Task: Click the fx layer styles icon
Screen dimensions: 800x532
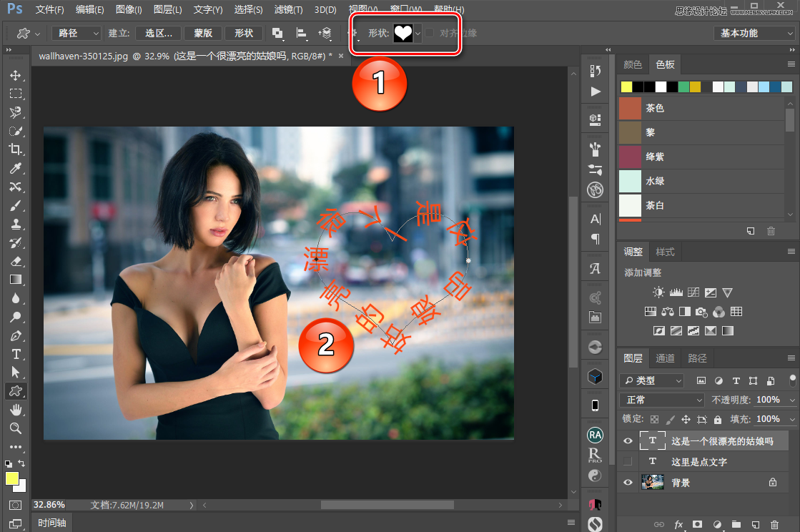Action: (x=679, y=524)
